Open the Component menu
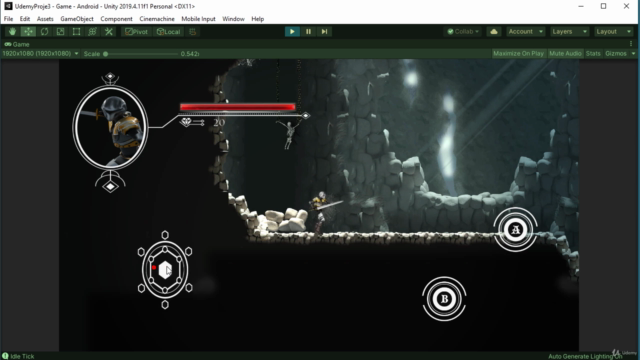The width and height of the screenshot is (640, 360). pyautogui.click(x=116, y=19)
